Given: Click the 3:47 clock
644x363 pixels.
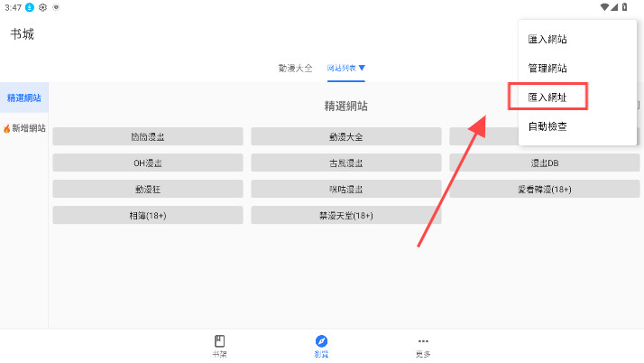Looking at the screenshot, I should 13,7.
